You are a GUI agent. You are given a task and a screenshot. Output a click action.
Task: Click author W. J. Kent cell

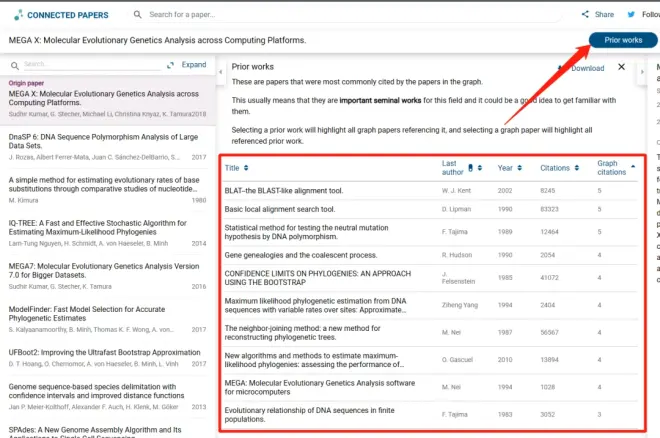coord(456,191)
